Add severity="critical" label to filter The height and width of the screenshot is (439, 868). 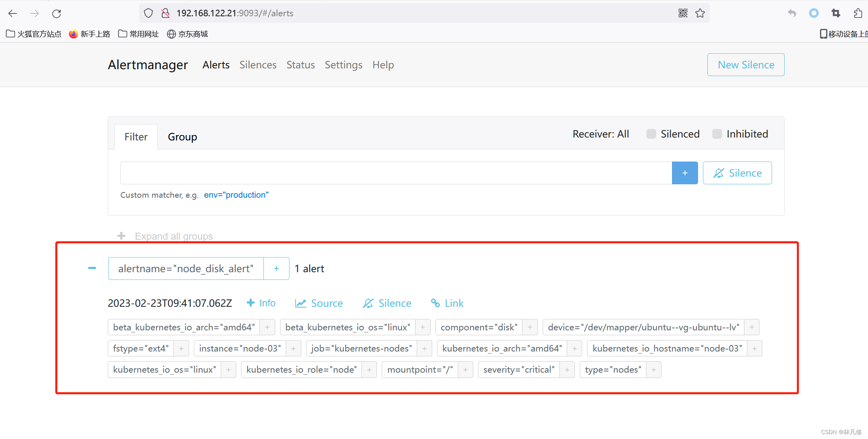coord(567,369)
